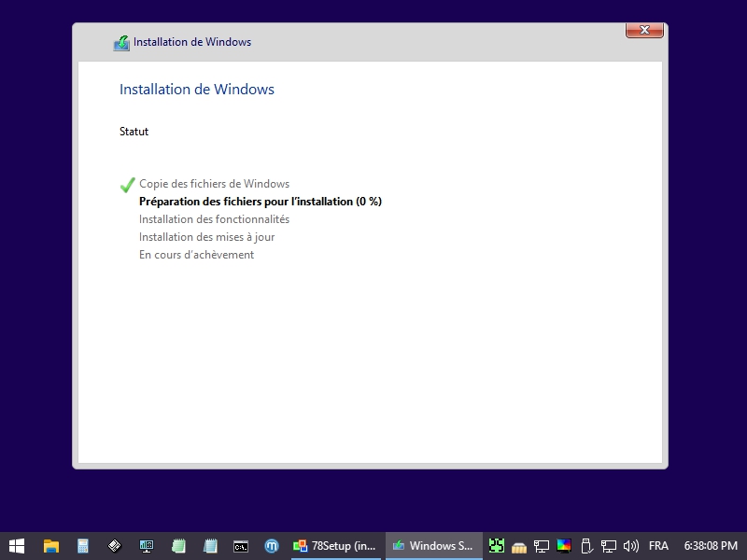Click the Copie des fichiers green checkmark

[128, 185]
